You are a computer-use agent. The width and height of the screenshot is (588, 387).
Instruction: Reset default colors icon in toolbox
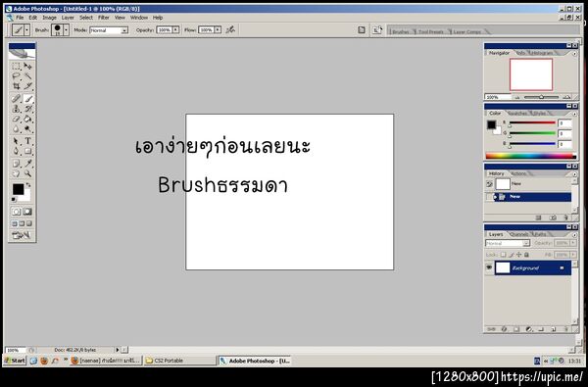click(15, 200)
